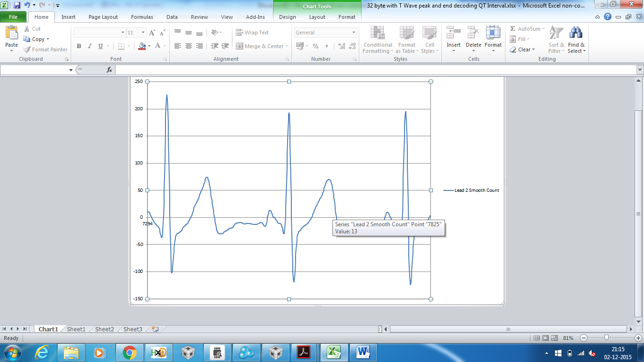
Task: Click the Merge & Center button
Action: click(263, 46)
